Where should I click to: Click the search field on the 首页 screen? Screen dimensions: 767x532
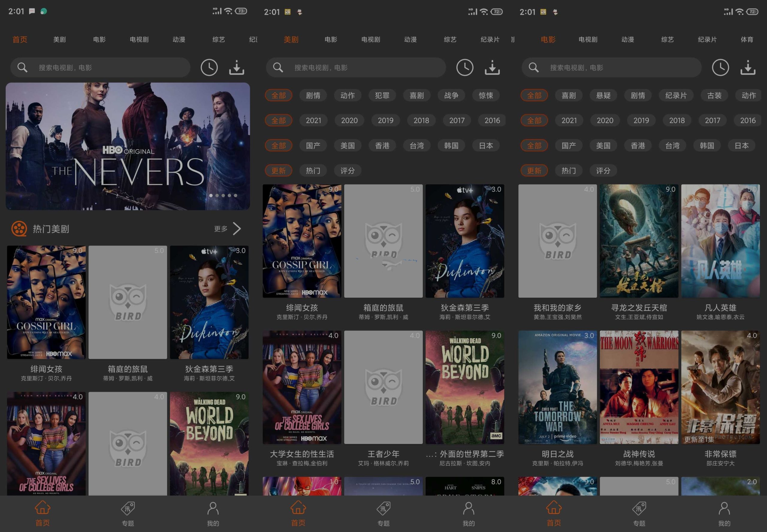100,68
